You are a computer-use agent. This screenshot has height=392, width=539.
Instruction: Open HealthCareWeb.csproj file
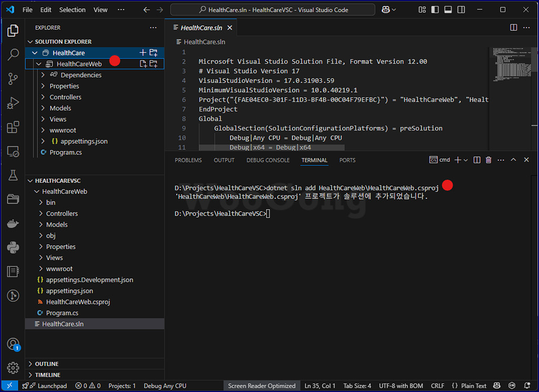coord(78,301)
